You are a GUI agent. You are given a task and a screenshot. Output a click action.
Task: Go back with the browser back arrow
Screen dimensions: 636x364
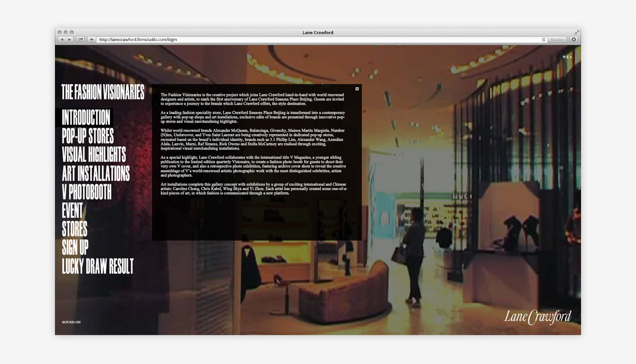pyautogui.click(x=62, y=40)
